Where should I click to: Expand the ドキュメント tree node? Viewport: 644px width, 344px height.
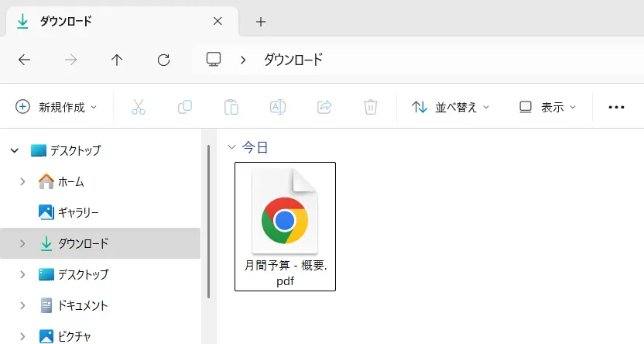point(22,305)
